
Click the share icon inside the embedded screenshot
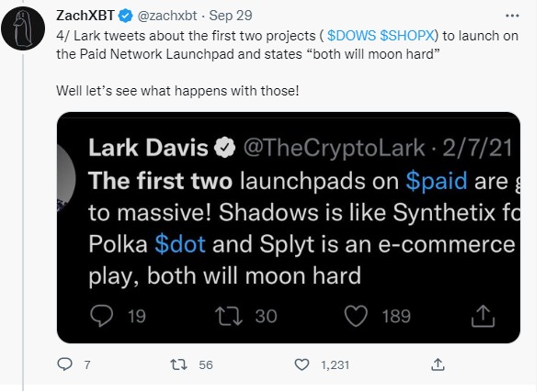pyautogui.click(x=483, y=316)
